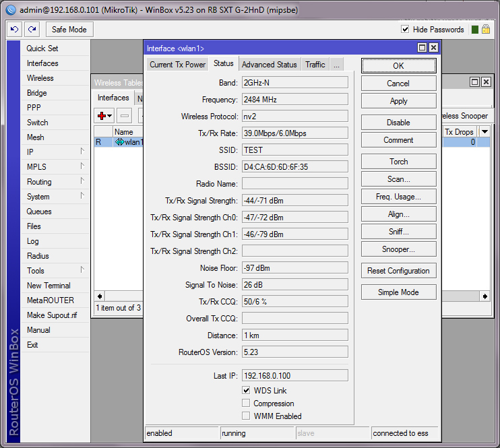The height and width of the screenshot is (448, 500).
Task: Click the SSID field showing TEST
Action: 295,150
